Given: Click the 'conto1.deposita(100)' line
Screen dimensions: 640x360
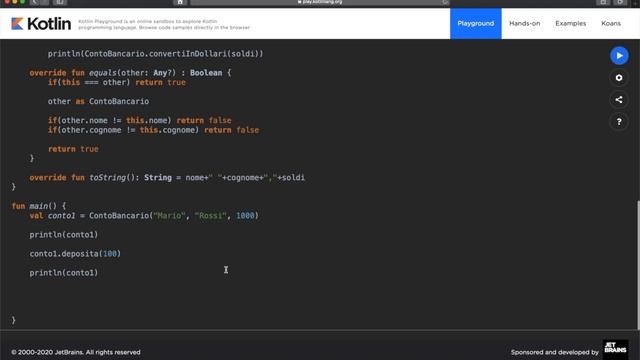Looking at the screenshot, I should tap(75, 254).
